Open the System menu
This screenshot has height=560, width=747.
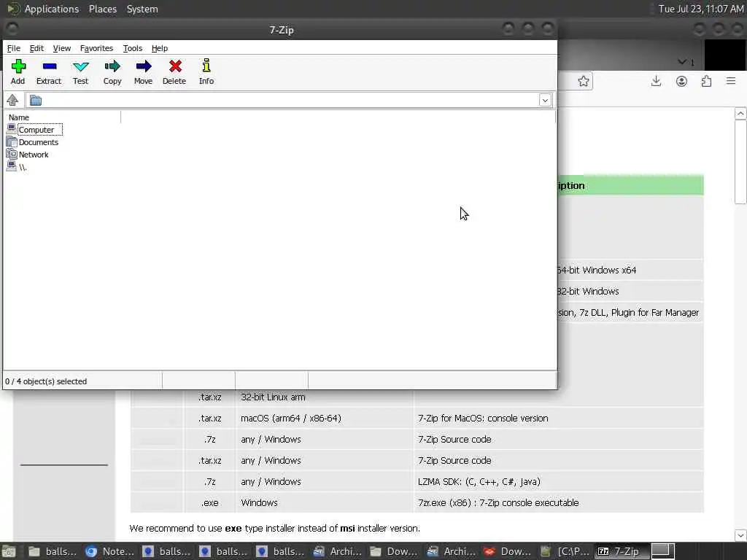(142, 9)
